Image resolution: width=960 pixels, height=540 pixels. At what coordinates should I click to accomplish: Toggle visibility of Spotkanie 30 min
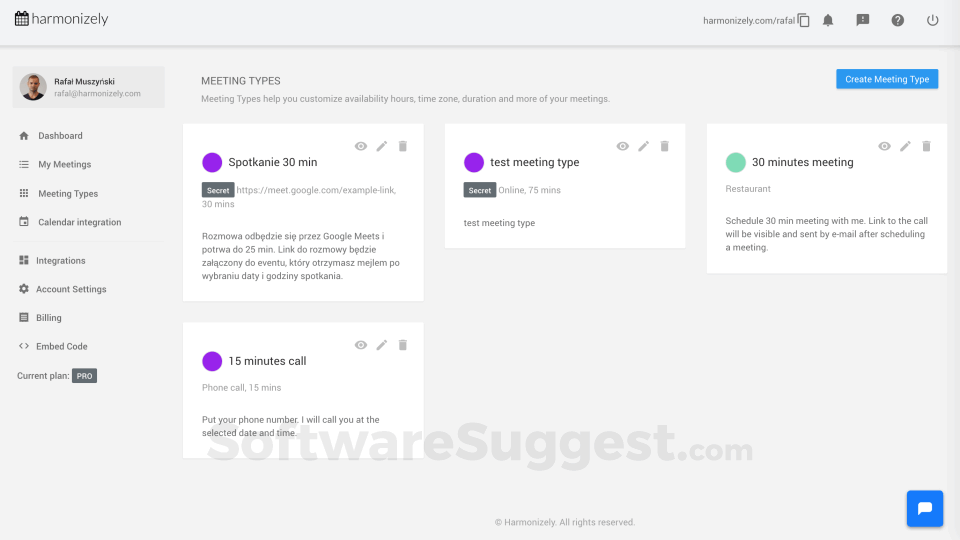tap(361, 146)
